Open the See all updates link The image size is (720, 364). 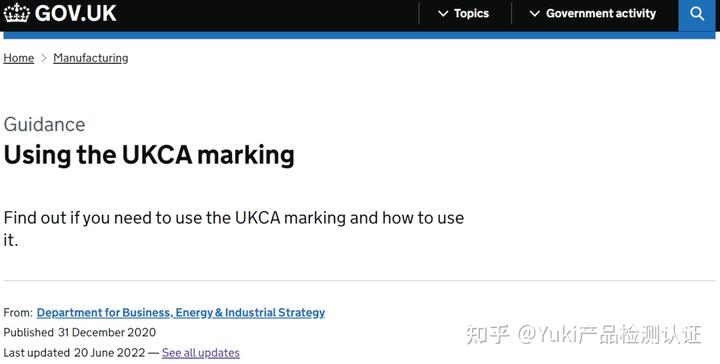[x=201, y=353]
